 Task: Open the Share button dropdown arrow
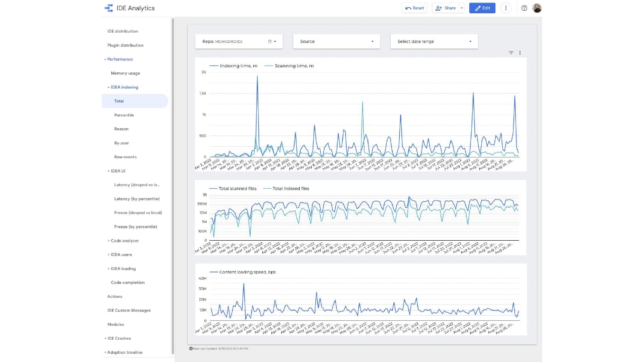[x=462, y=8]
